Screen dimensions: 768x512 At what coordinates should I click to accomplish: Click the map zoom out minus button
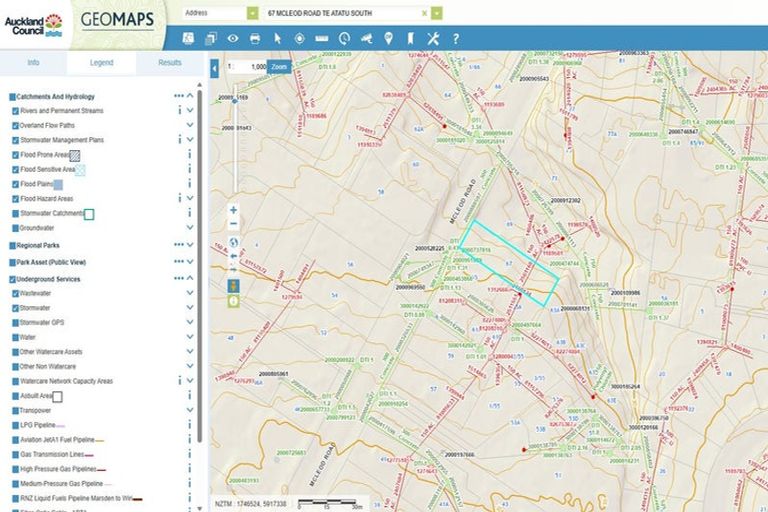point(233,225)
